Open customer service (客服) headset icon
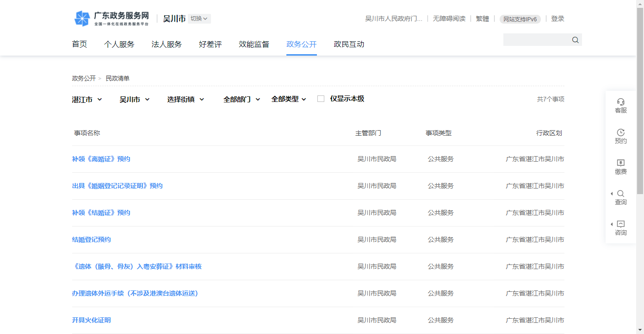 (x=620, y=102)
